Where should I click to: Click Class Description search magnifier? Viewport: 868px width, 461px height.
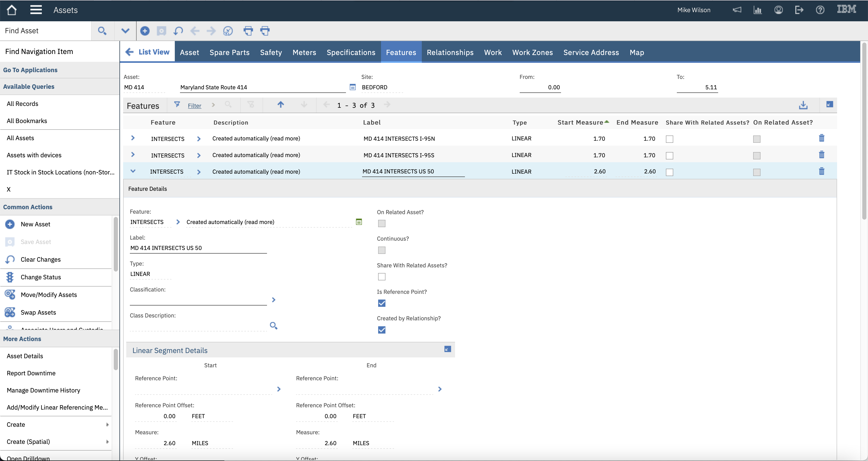point(273,326)
